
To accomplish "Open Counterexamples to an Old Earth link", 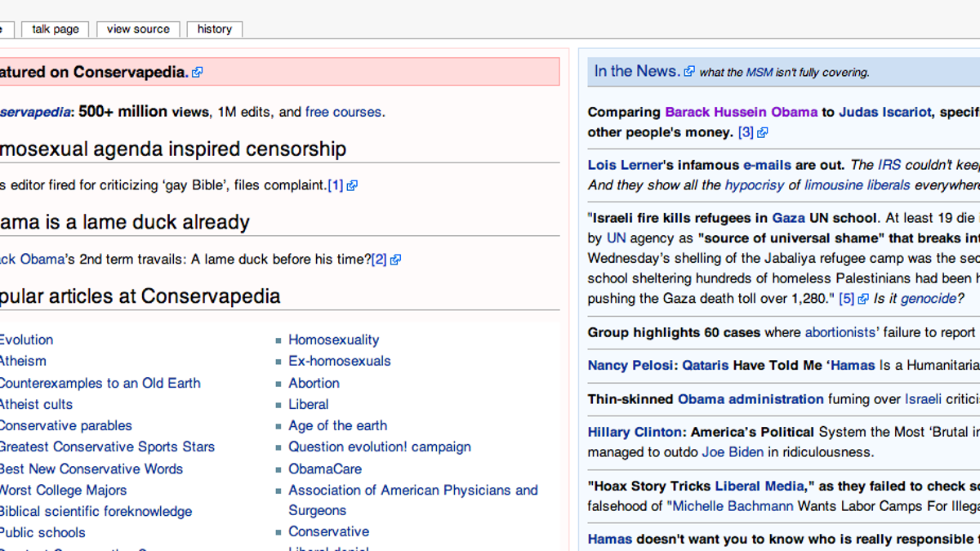I will pos(100,383).
